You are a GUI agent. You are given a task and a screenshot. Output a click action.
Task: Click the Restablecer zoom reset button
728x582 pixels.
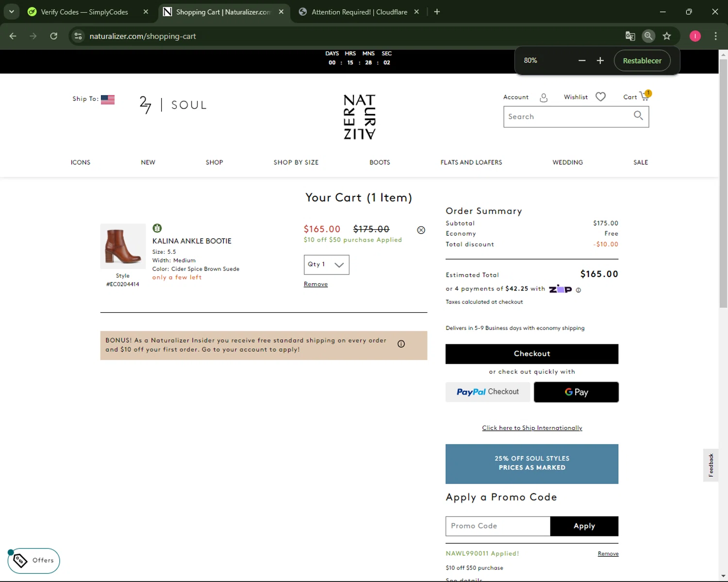642,61
